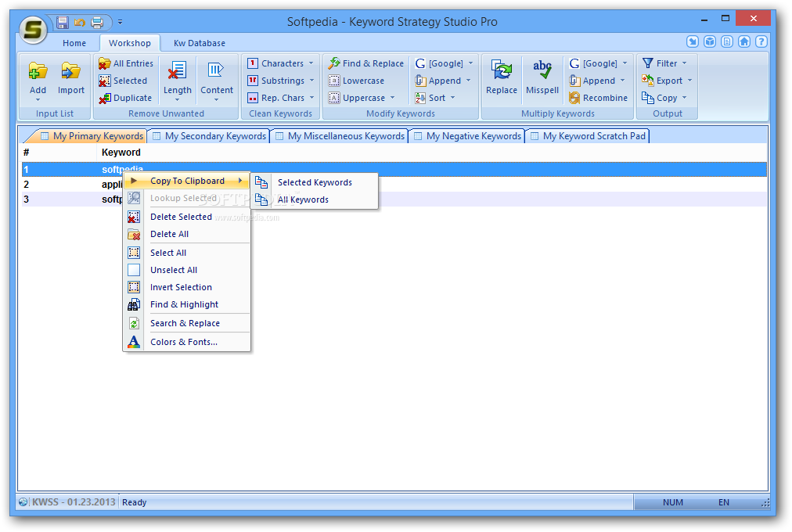Image resolution: width=792 pixels, height=532 pixels.
Task: Choose Search & Replace menu item
Action: tap(187, 324)
